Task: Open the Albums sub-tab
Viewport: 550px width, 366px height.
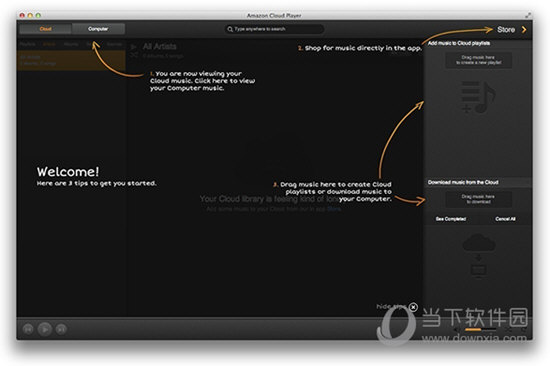Action: 71,44
